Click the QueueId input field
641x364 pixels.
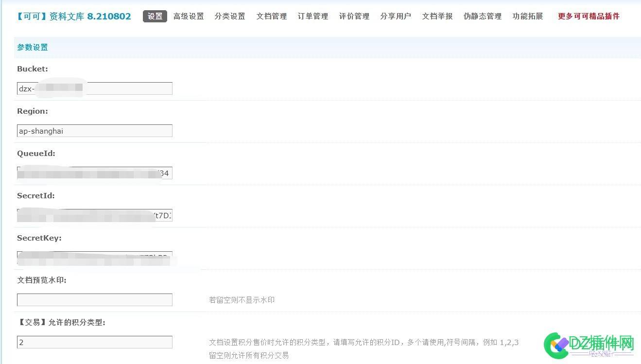(x=94, y=173)
